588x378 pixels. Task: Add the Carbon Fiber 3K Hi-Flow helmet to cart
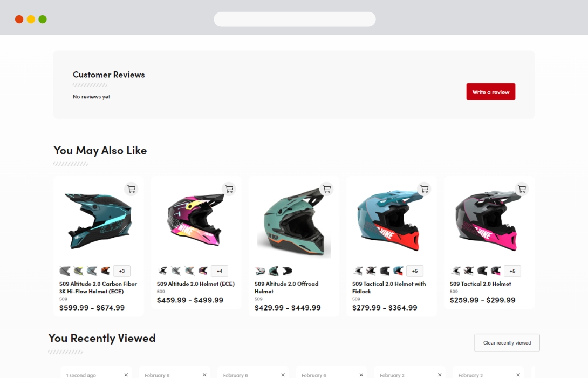[131, 189]
